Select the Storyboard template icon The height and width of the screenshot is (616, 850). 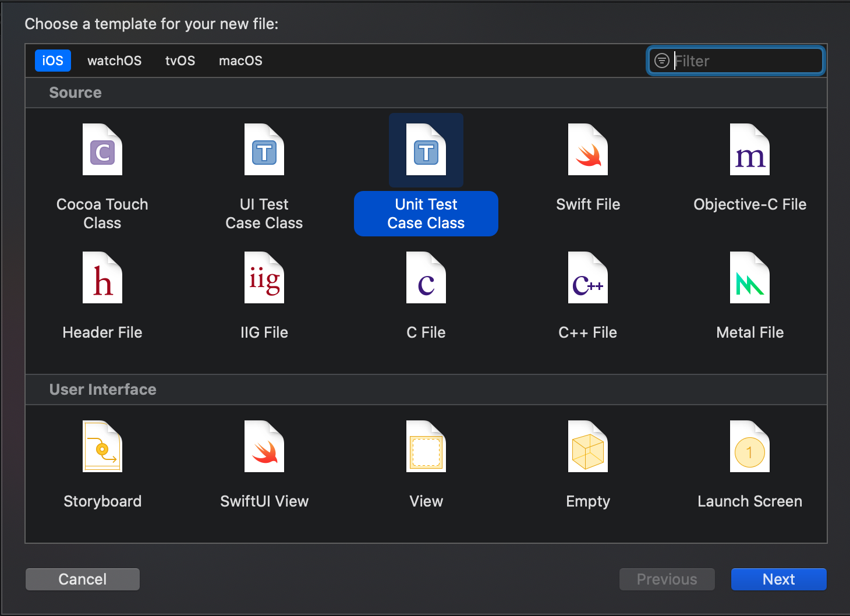102,447
